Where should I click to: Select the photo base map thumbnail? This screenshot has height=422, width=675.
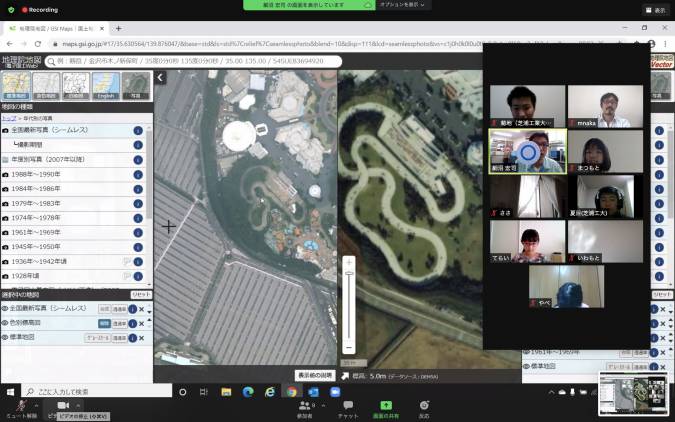136,85
